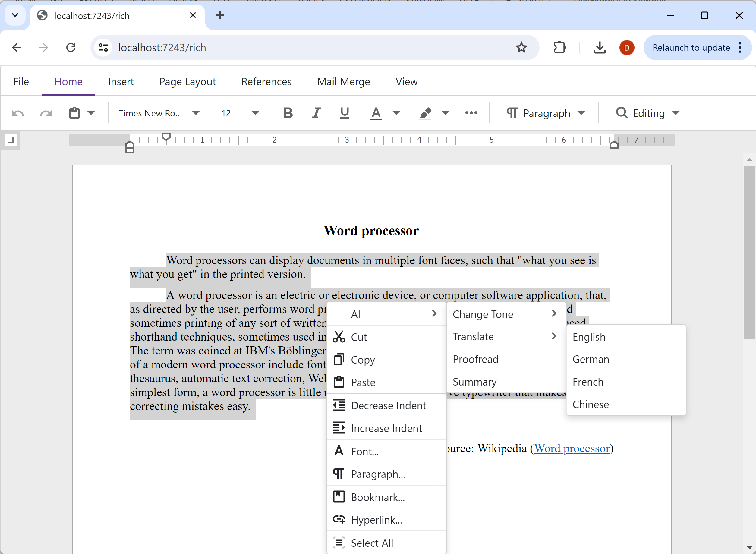Toggle the Clipboard dropdown arrow
Screen dimensions: 756x554
point(91,113)
